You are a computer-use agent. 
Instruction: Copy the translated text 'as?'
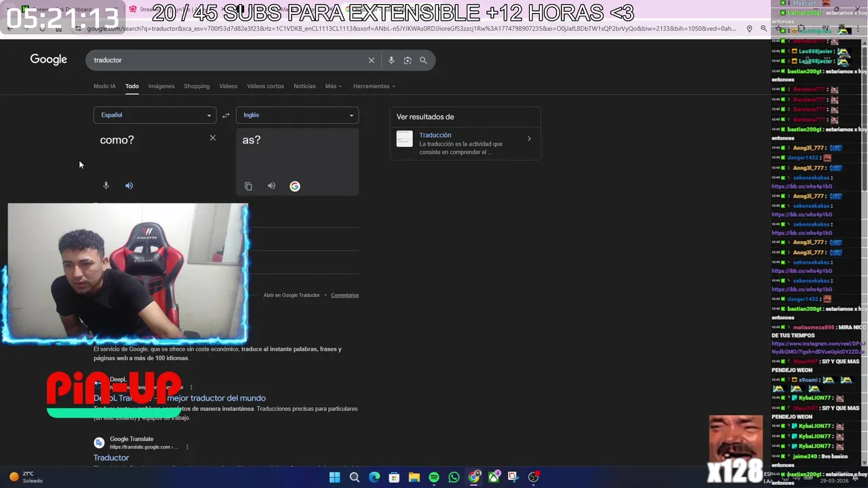point(248,186)
